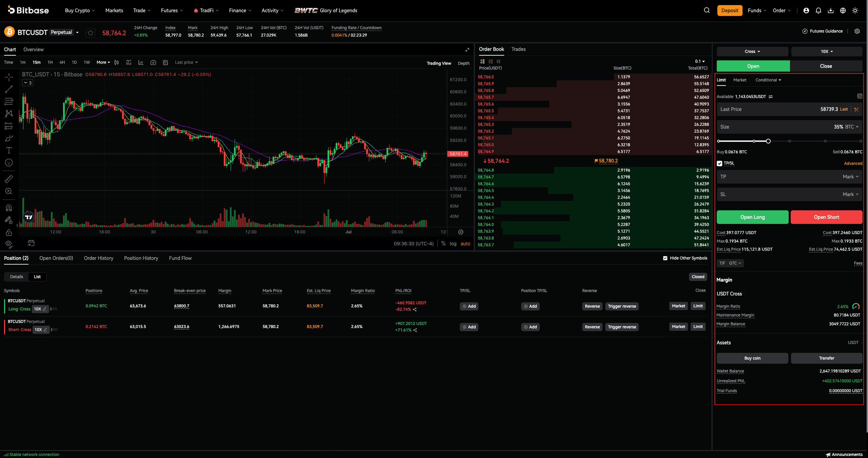Open notifications bell icon
The height and width of the screenshot is (458, 868).
click(x=818, y=11)
